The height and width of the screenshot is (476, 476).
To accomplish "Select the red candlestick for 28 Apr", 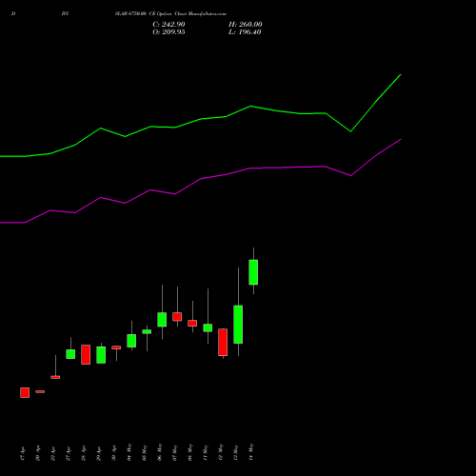I will click(x=86, y=354).
